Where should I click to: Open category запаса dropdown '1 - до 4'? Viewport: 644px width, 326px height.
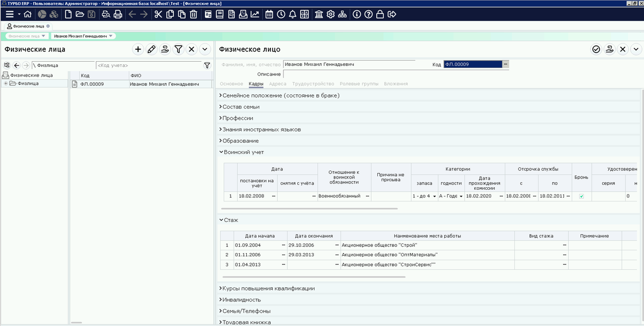coord(435,197)
